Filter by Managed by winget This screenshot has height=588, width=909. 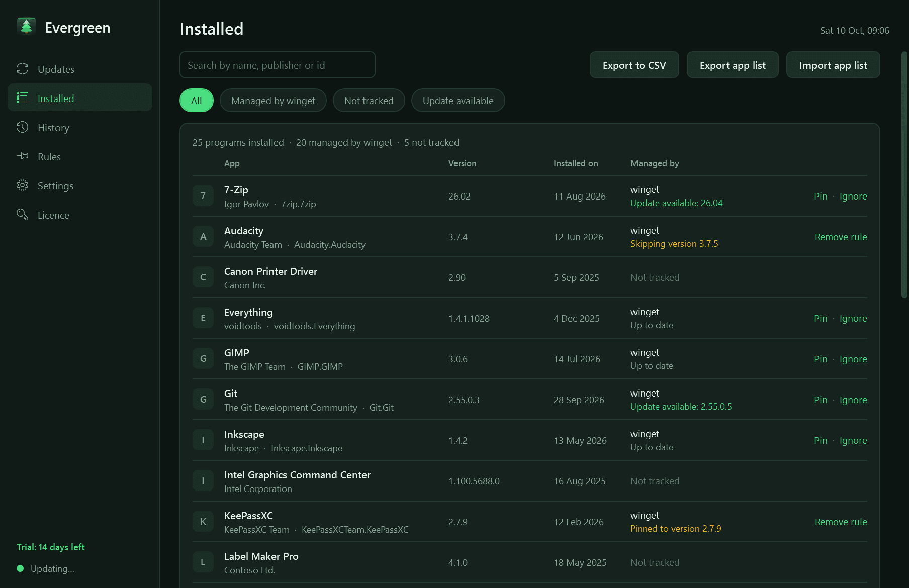273,101
